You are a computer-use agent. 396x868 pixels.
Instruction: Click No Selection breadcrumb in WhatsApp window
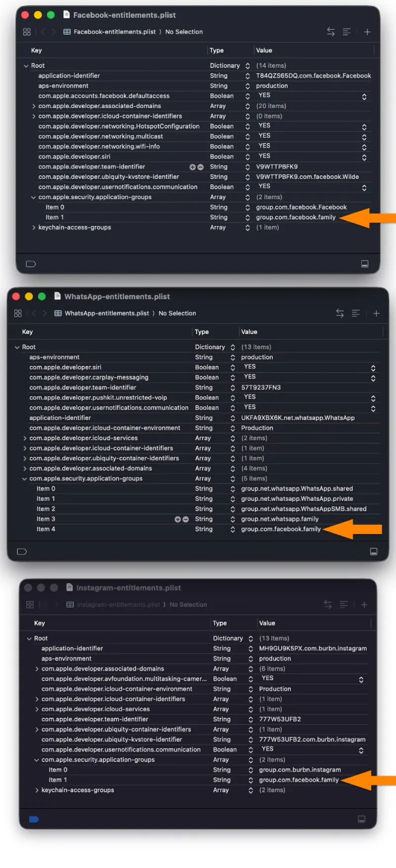(177, 313)
